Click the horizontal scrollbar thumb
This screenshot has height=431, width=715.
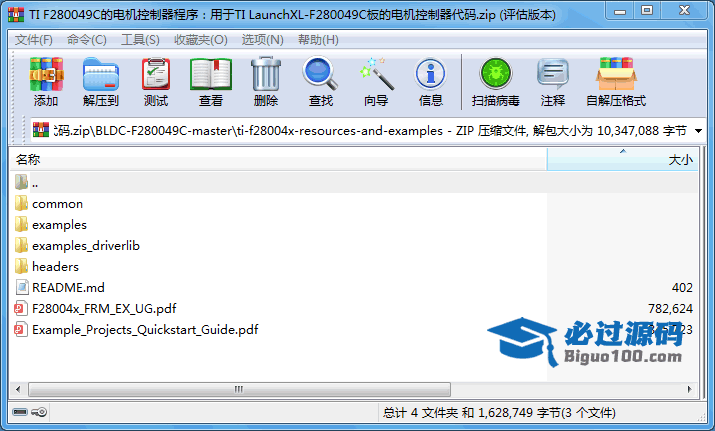tap(239, 389)
